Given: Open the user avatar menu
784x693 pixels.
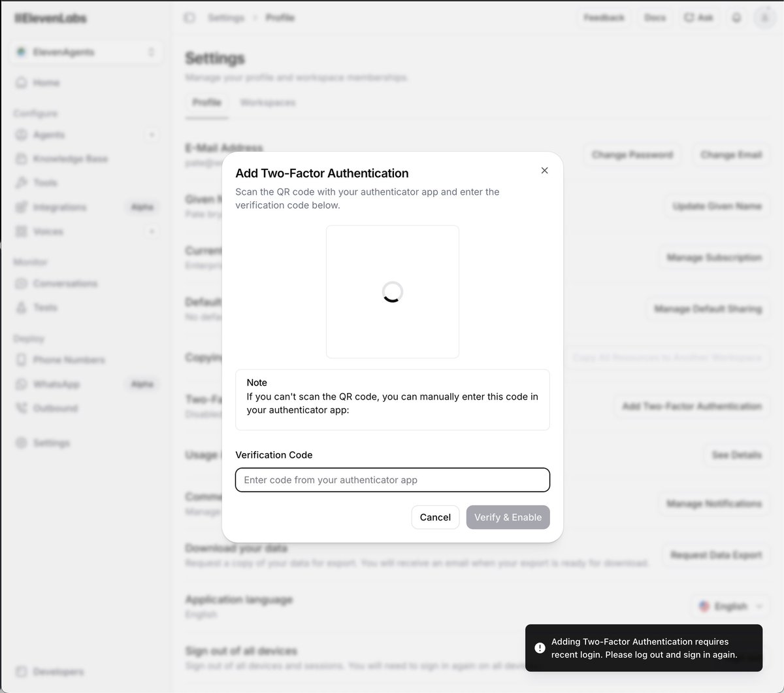Looking at the screenshot, I should [764, 18].
